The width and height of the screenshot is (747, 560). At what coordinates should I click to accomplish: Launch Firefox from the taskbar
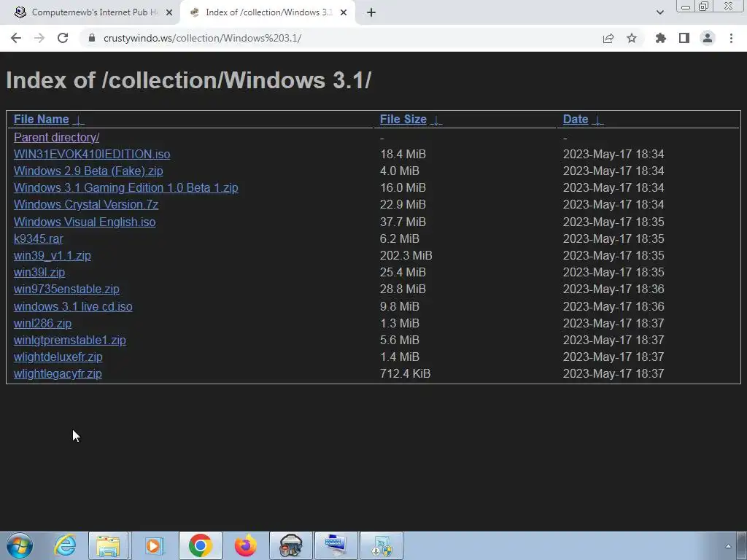[245, 545]
